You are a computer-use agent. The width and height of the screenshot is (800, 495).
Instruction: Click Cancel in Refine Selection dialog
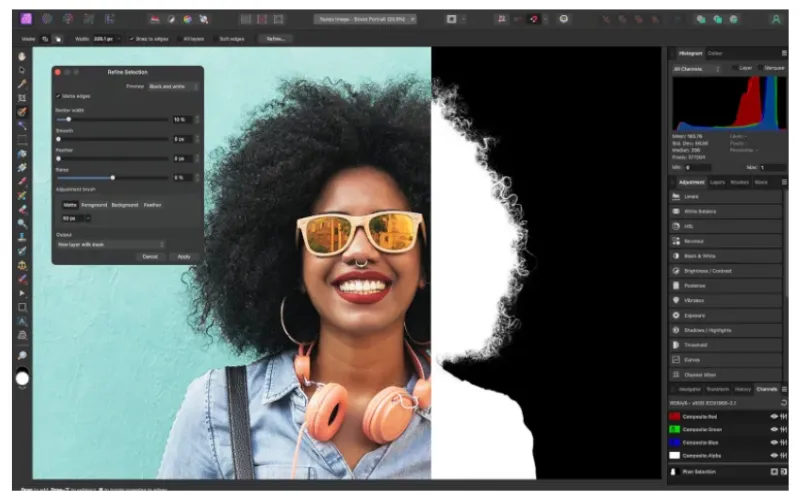(x=150, y=257)
